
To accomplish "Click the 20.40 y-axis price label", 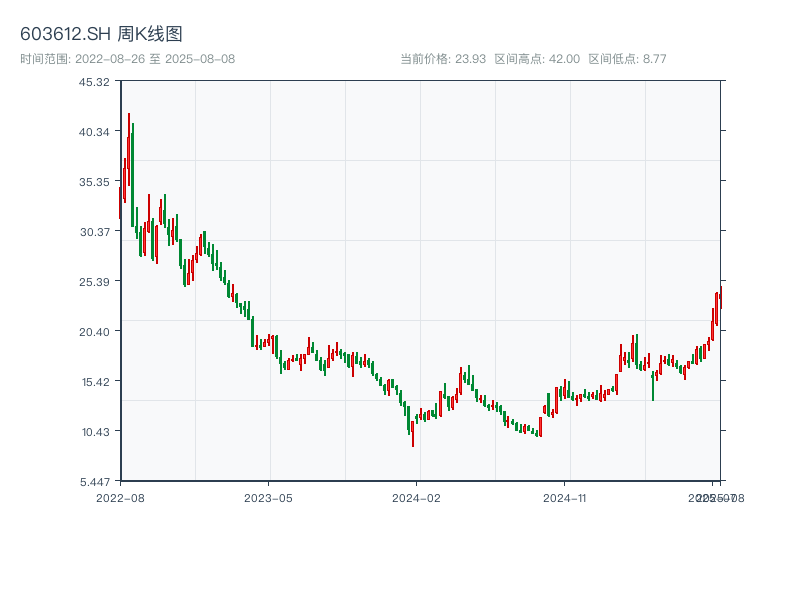I will click(x=95, y=331).
